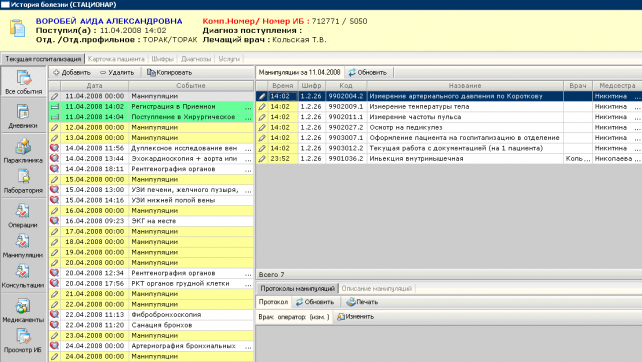Click Удалить to delete an event

[x=117, y=72]
